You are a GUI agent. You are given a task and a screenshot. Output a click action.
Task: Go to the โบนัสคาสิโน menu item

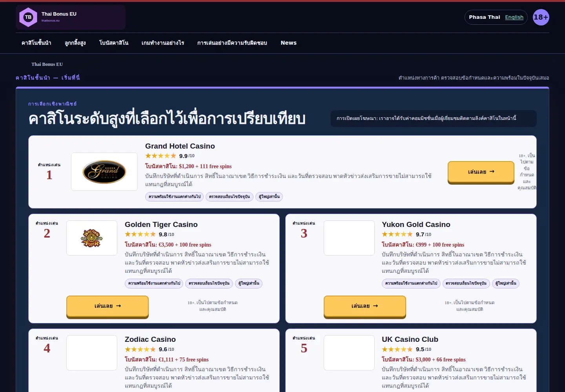tap(114, 43)
